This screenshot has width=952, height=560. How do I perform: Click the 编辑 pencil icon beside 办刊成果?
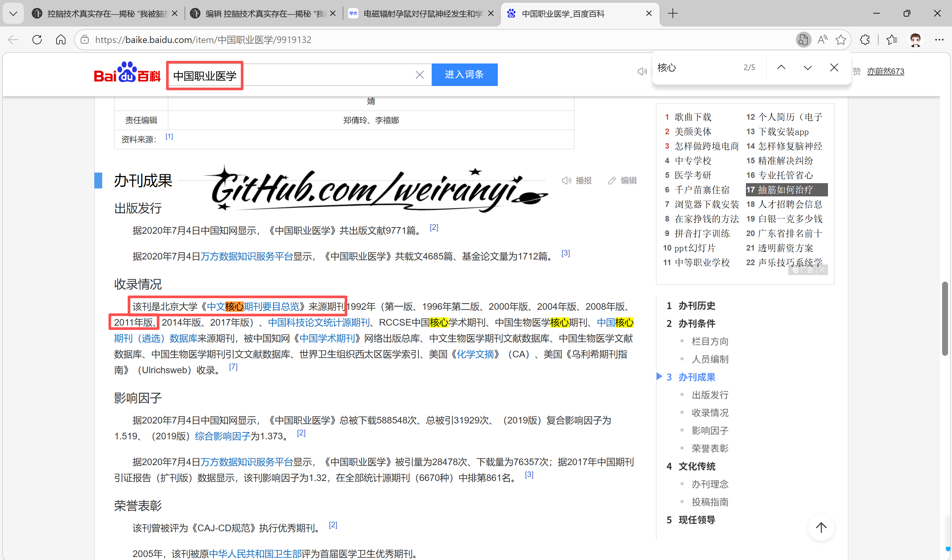pos(612,180)
